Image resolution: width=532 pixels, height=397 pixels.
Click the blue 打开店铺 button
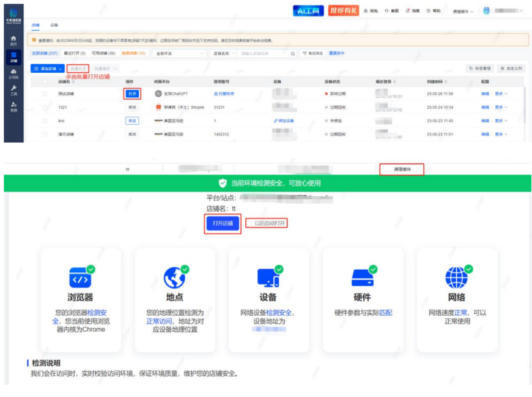pos(223,223)
